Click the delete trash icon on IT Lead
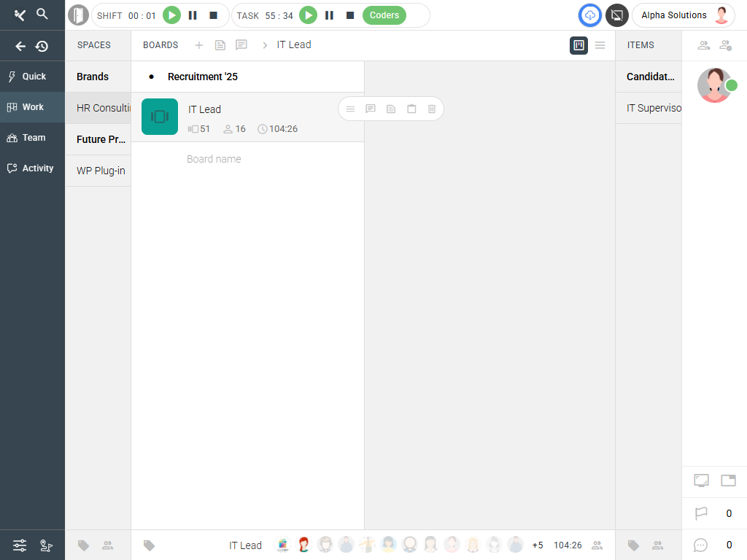This screenshot has width=747, height=560. click(x=432, y=109)
